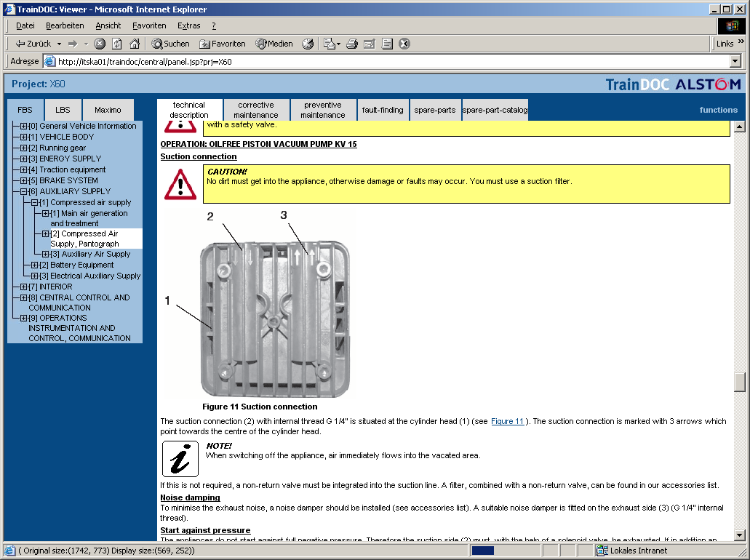The image size is (750, 560).
Task: Click the history clock icon in toolbar
Action: click(x=308, y=44)
